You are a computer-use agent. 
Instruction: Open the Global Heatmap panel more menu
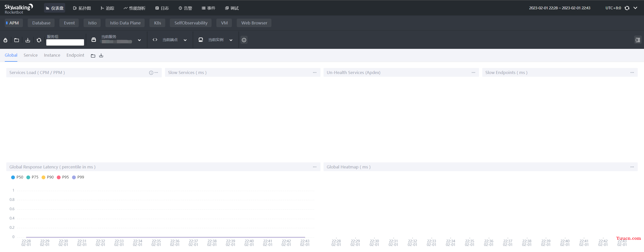click(632, 167)
